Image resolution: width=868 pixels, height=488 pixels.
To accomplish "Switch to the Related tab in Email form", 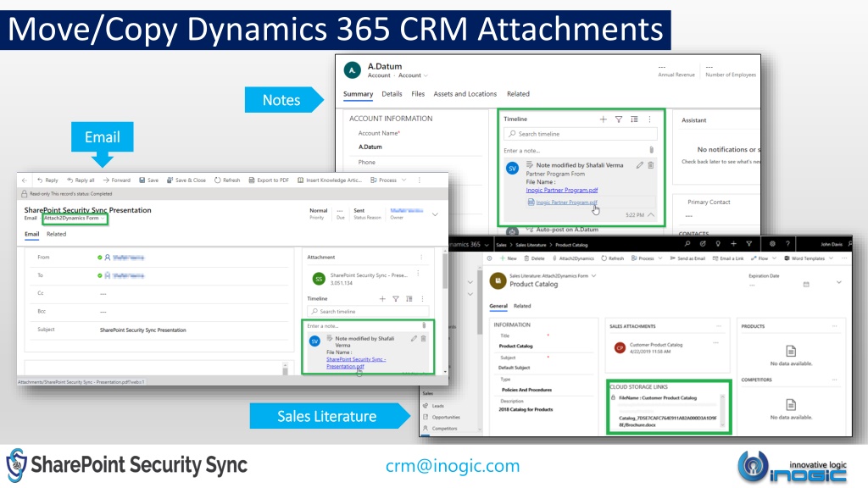I will click(x=56, y=234).
